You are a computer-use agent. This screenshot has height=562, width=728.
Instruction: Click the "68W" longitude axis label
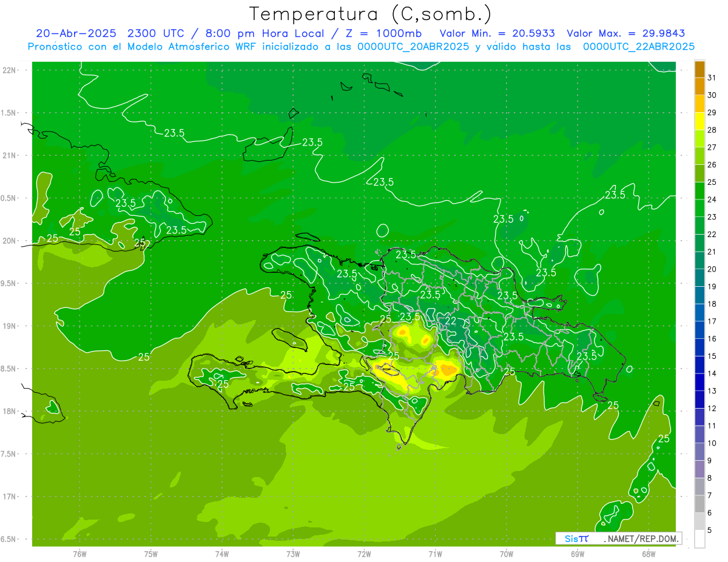pyautogui.click(x=648, y=554)
